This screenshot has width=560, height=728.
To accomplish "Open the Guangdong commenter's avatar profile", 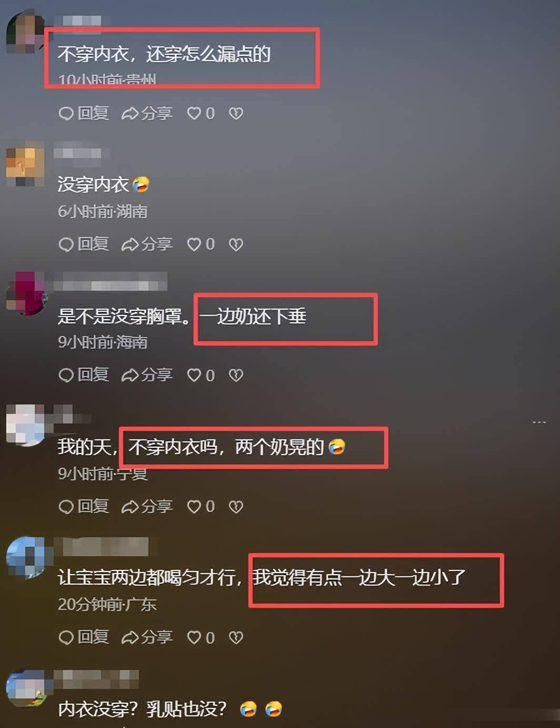I will (26, 558).
